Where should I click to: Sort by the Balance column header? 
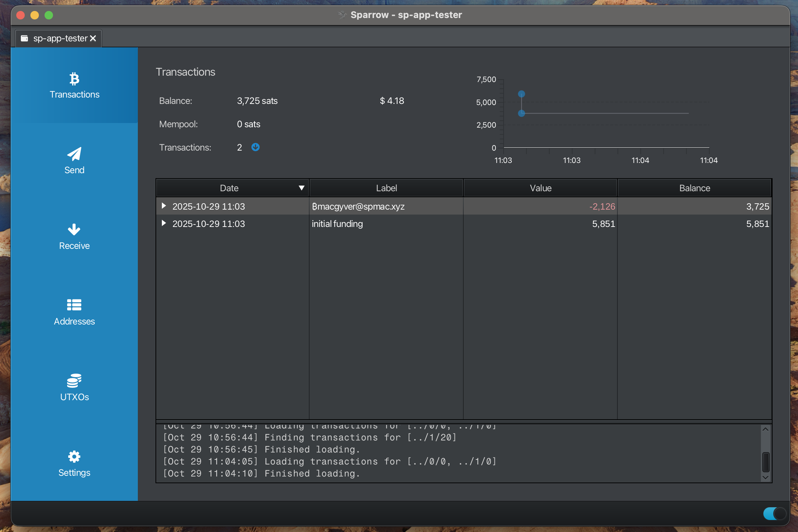(x=694, y=188)
